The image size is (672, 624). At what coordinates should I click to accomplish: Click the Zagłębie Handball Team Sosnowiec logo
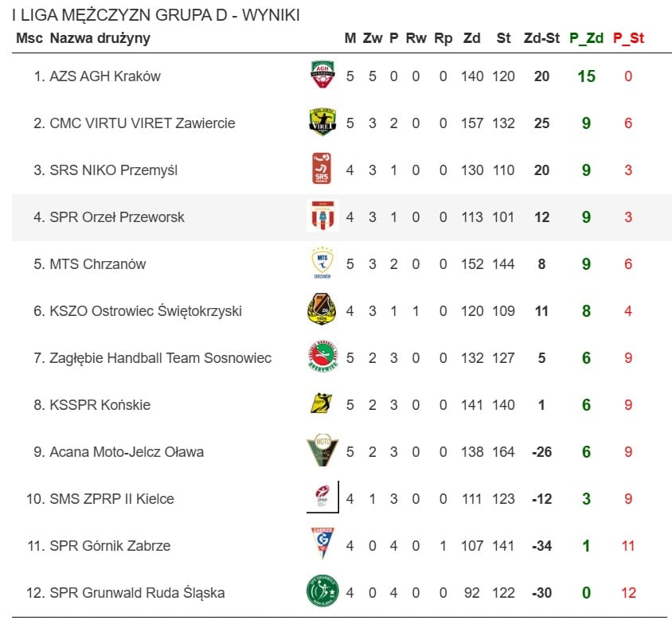click(x=322, y=357)
